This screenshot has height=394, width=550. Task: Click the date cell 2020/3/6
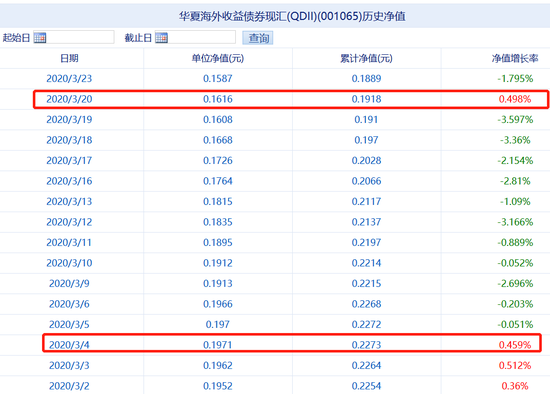[69, 304]
